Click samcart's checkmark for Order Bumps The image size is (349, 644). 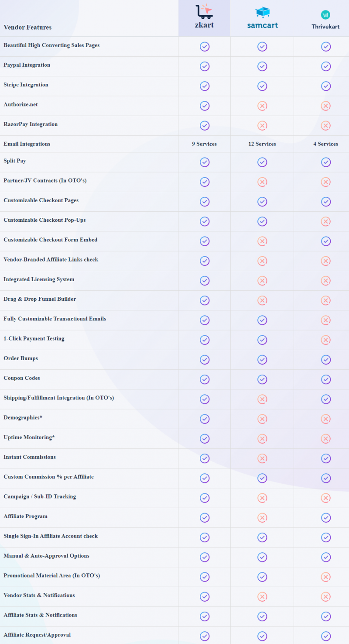click(x=262, y=359)
